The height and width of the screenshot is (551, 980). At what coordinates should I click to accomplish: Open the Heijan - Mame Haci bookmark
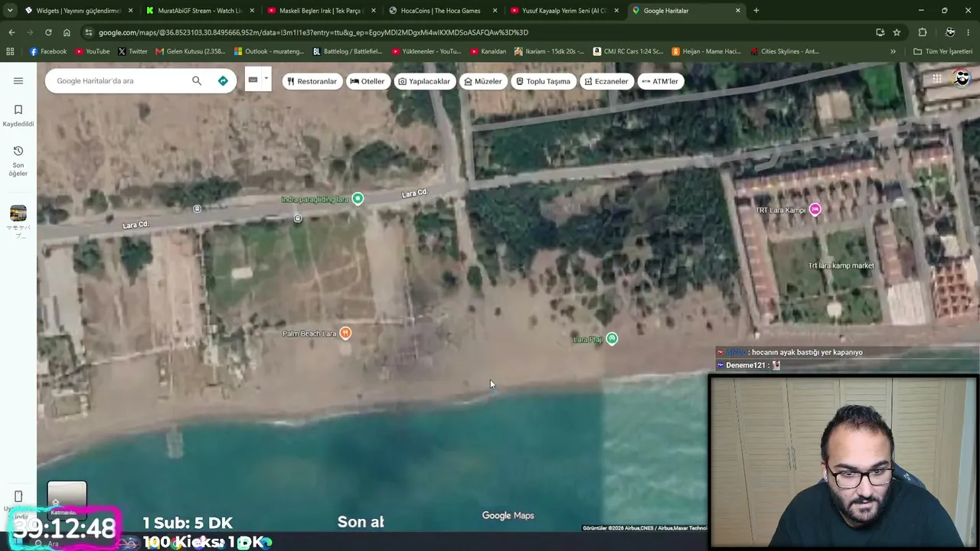(x=706, y=51)
